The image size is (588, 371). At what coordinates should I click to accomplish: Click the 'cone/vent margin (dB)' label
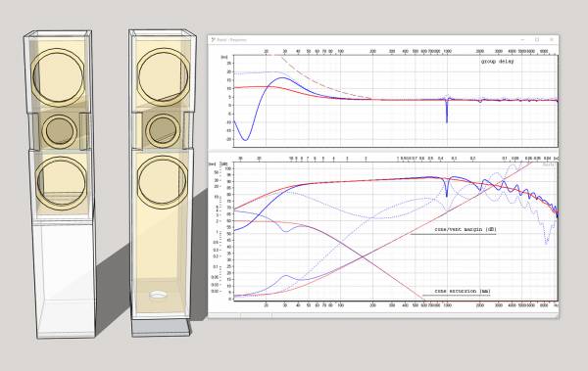(x=465, y=229)
